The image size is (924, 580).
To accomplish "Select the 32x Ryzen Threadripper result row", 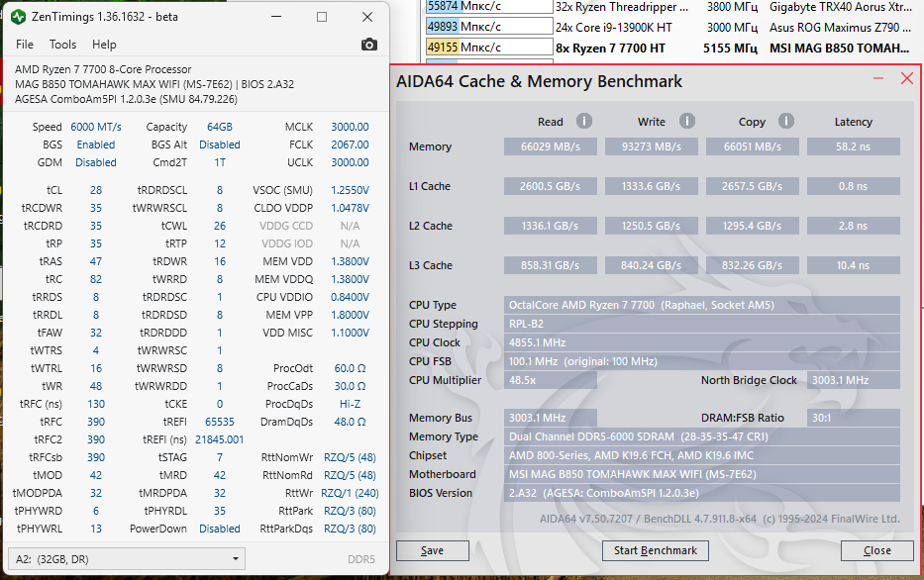I will point(668,7).
